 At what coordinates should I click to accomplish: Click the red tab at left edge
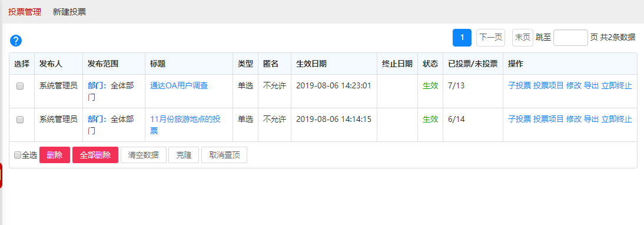[1, 176]
